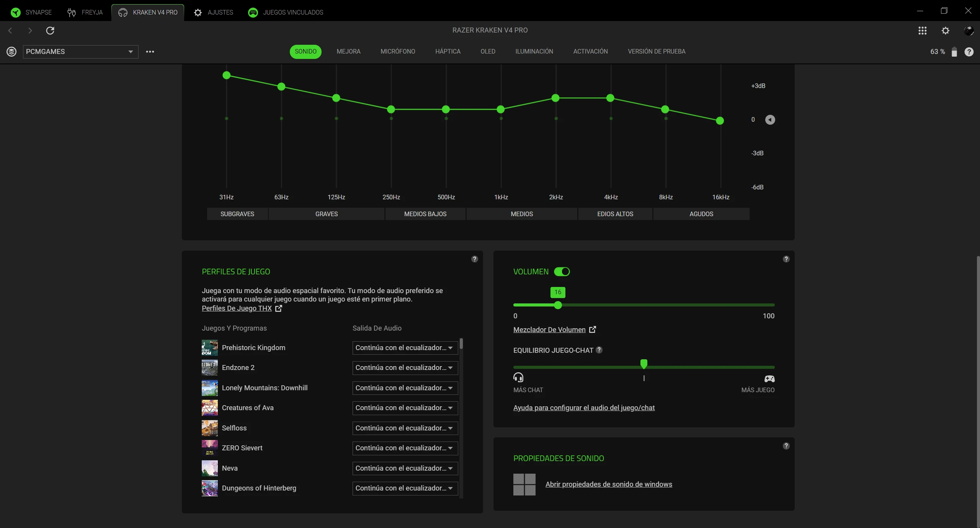Switch to the Iluminación tab

tap(534, 52)
